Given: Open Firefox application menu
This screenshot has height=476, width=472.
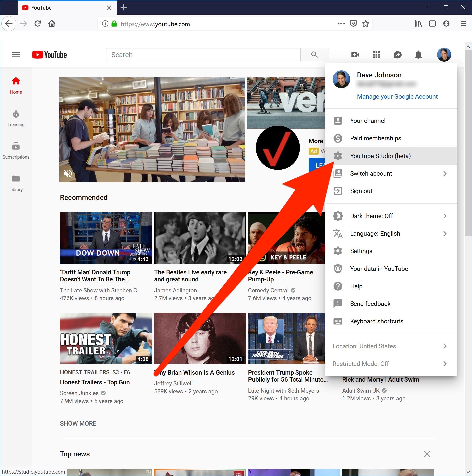Looking at the screenshot, I should click(463, 24).
